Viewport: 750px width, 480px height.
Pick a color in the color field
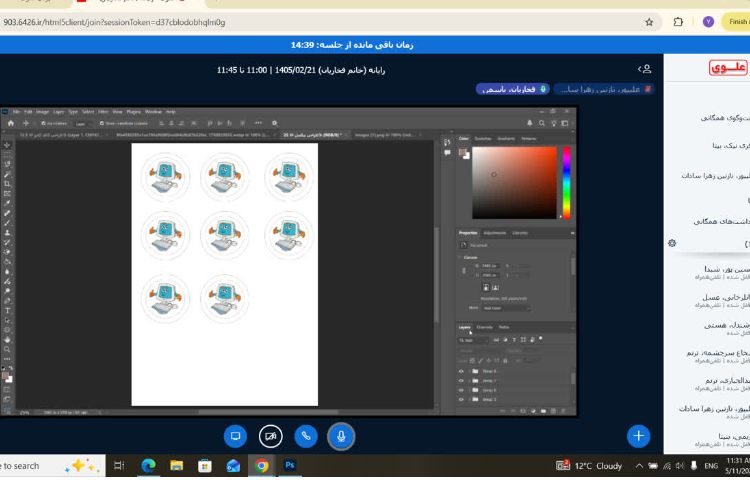(514, 183)
